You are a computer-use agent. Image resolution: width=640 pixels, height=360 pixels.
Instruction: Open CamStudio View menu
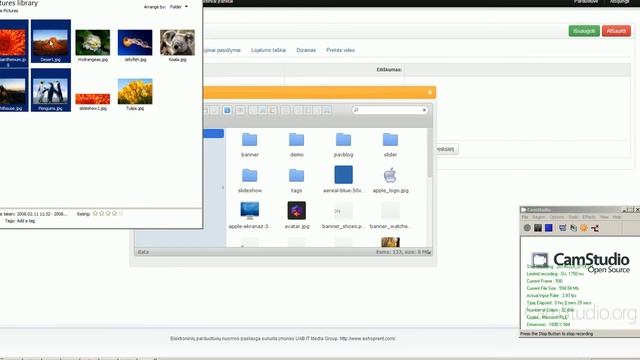pyautogui.click(x=604, y=217)
